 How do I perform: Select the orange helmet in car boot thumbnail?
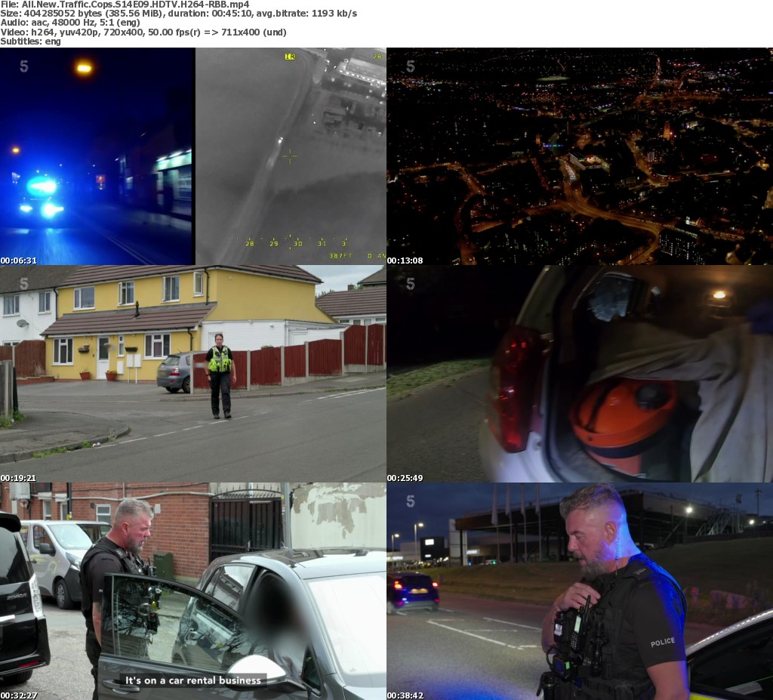coord(580,374)
